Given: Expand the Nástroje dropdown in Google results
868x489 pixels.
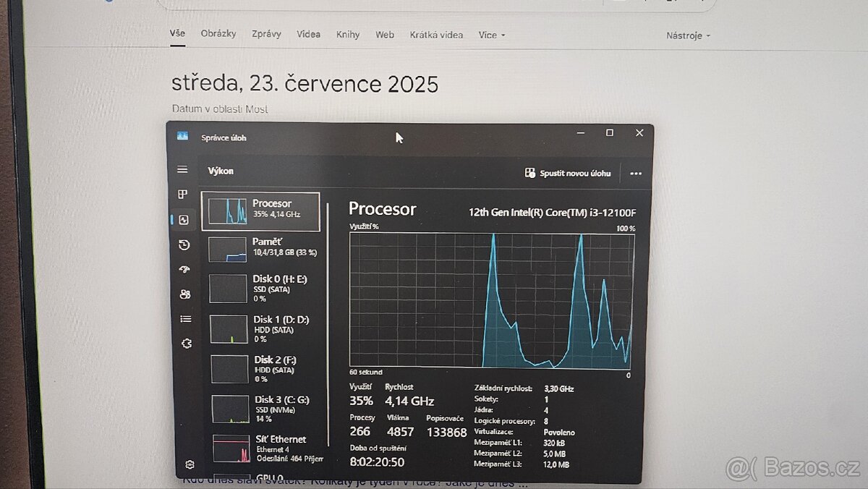Looking at the screenshot, I should pyautogui.click(x=688, y=35).
